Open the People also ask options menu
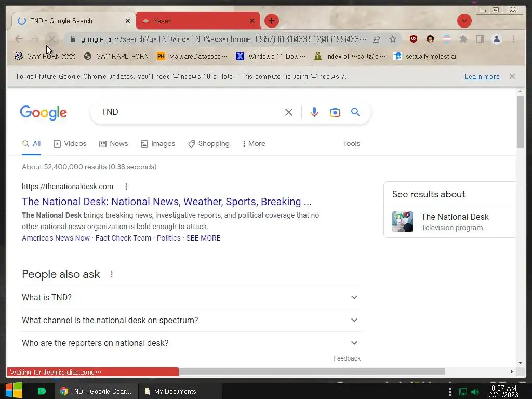The width and height of the screenshot is (532, 399). pyautogui.click(x=112, y=274)
